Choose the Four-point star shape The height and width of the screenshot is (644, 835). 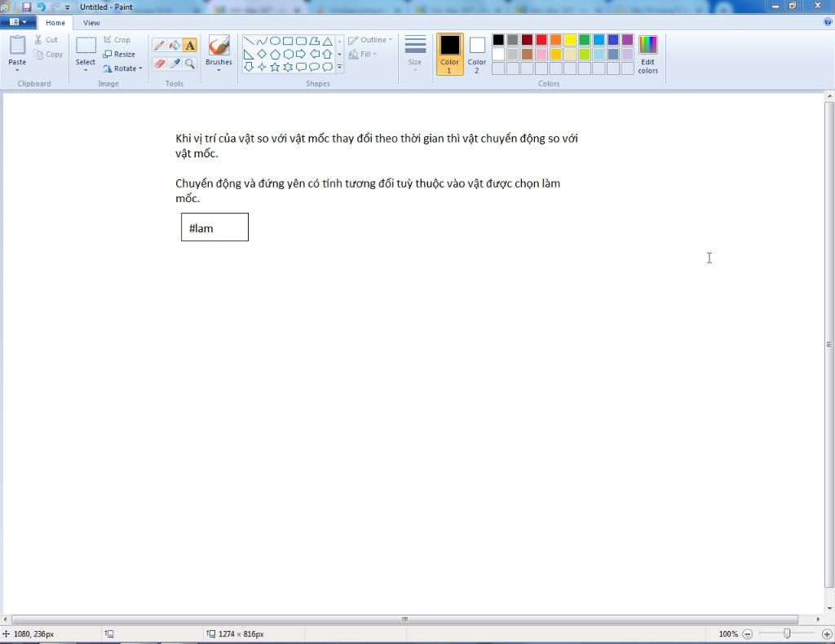[262, 67]
